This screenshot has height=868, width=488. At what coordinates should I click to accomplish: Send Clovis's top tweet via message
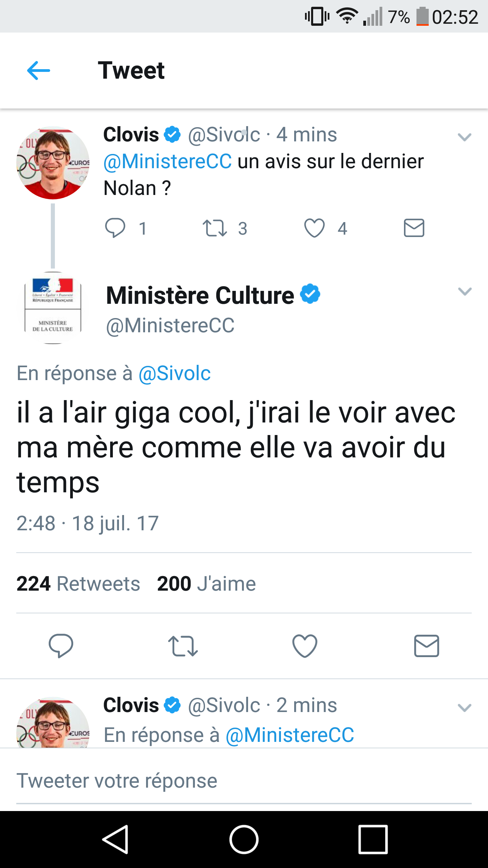pyautogui.click(x=414, y=228)
